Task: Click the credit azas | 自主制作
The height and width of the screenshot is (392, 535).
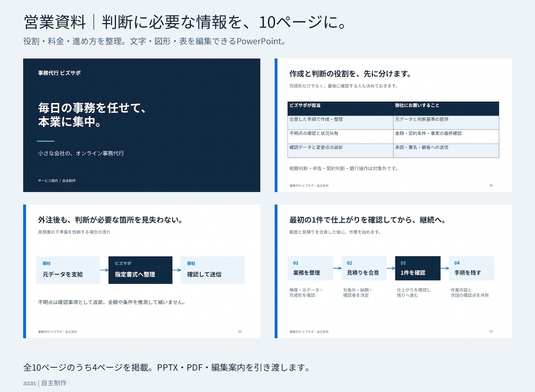Action: (45, 383)
